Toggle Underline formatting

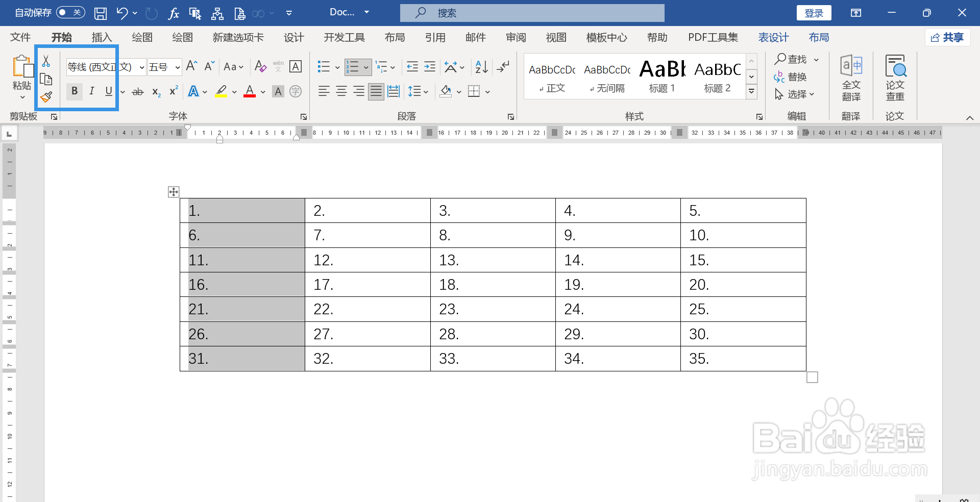point(109,91)
